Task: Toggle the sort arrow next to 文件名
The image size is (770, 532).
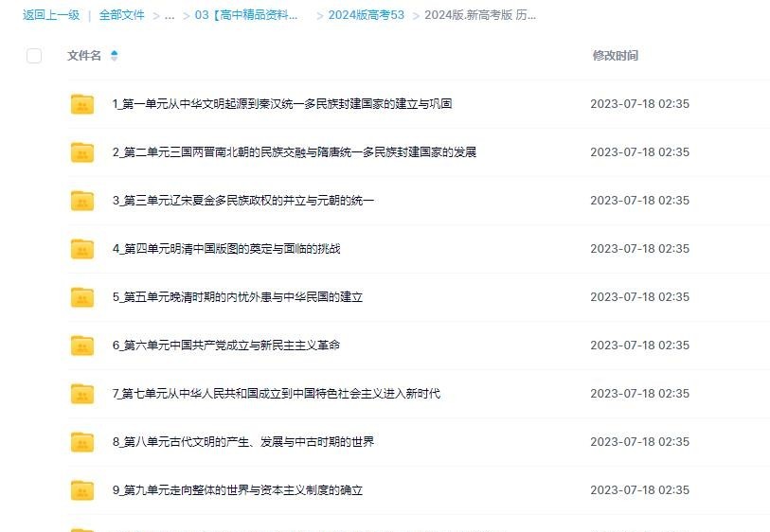Action: 115,56
